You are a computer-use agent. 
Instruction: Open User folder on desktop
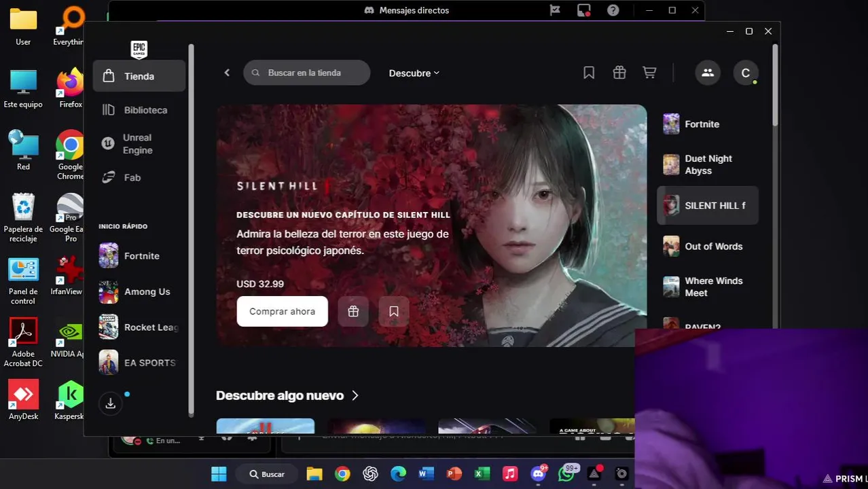[23, 27]
